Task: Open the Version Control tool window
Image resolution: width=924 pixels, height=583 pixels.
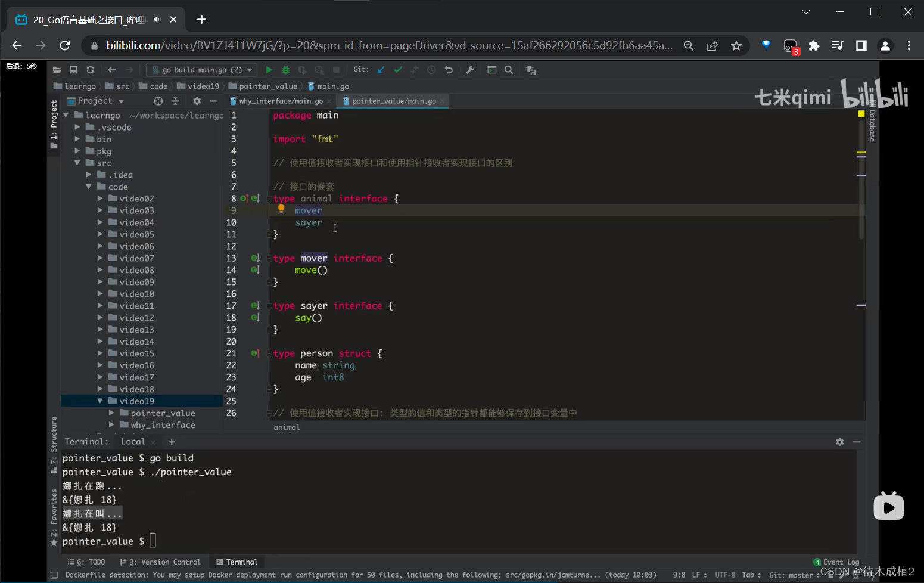Action: pos(160,562)
